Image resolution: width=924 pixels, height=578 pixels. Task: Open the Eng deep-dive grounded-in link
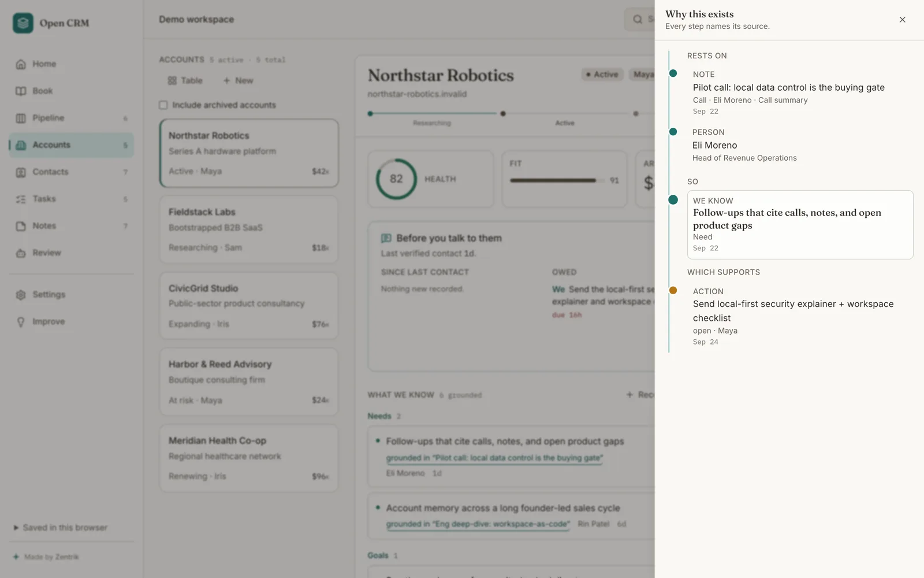[478, 524]
